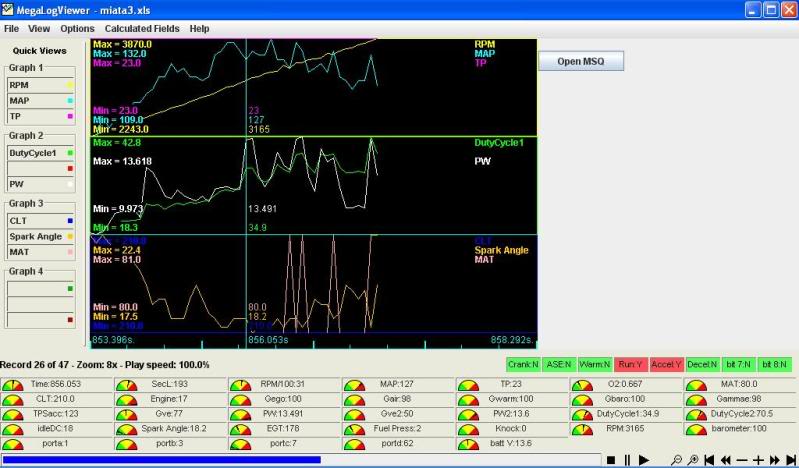Open the Help menu

[199, 29]
